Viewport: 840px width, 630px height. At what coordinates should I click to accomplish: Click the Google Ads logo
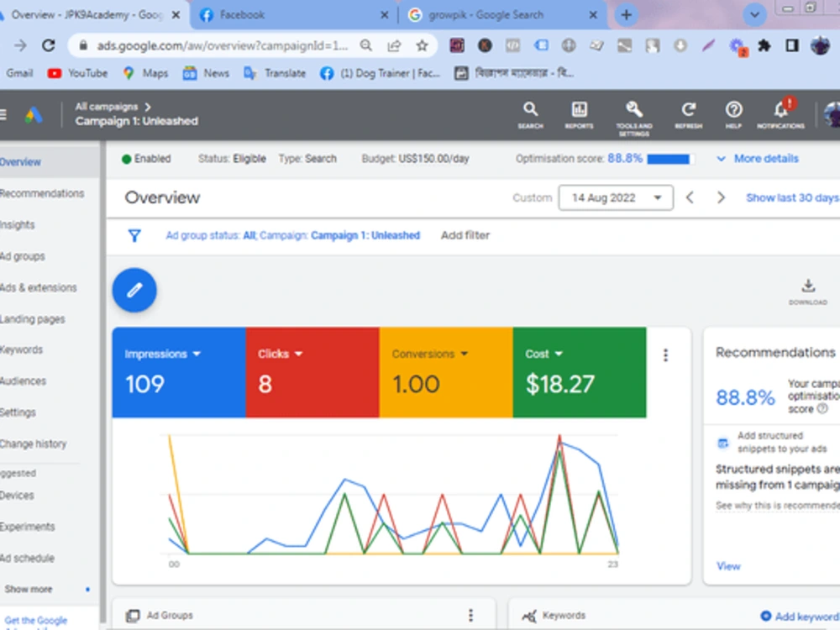(x=34, y=114)
